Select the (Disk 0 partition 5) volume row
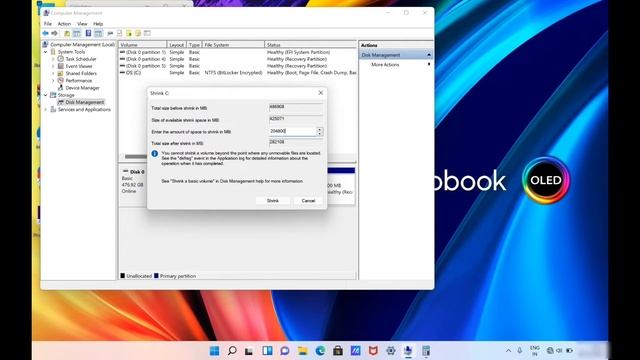Screen dimensions: 640x360 (238, 66)
